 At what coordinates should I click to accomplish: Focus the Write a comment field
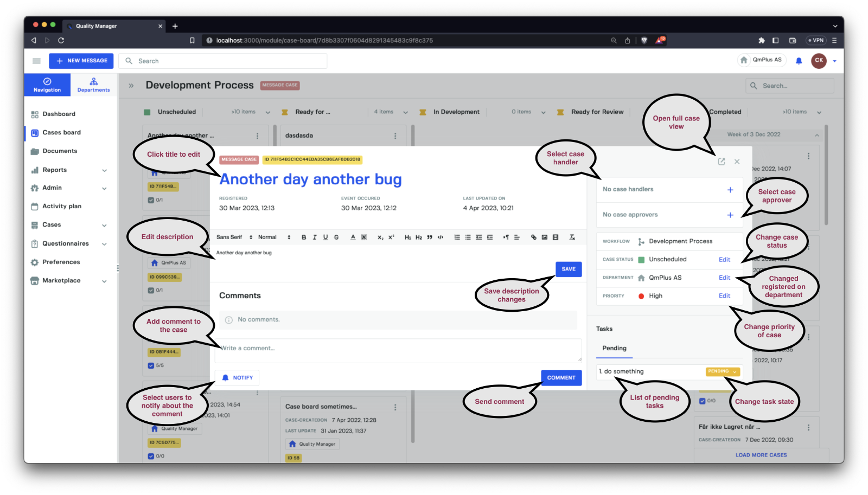[398, 350]
